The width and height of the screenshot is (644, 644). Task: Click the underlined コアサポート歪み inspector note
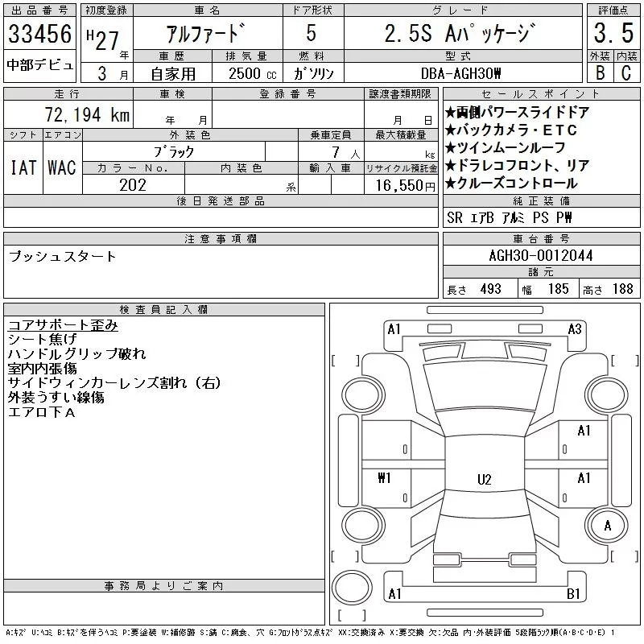click(63, 325)
